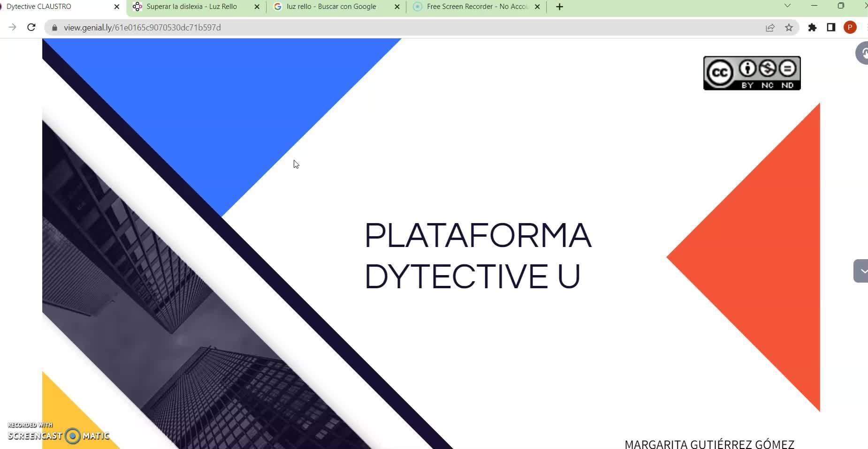Image resolution: width=868 pixels, height=449 pixels.
Task: Close the luz rello Google search tab
Action: point(397,7)
